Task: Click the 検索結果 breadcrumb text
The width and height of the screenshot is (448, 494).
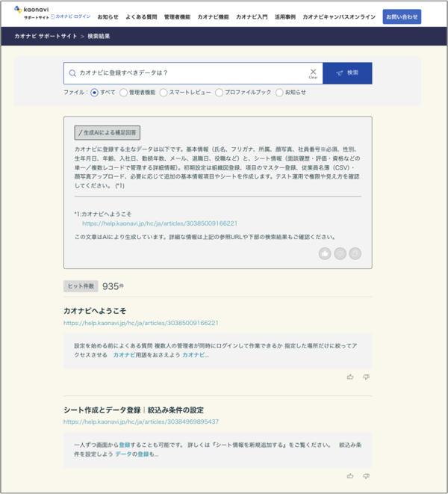Action: 99,36
